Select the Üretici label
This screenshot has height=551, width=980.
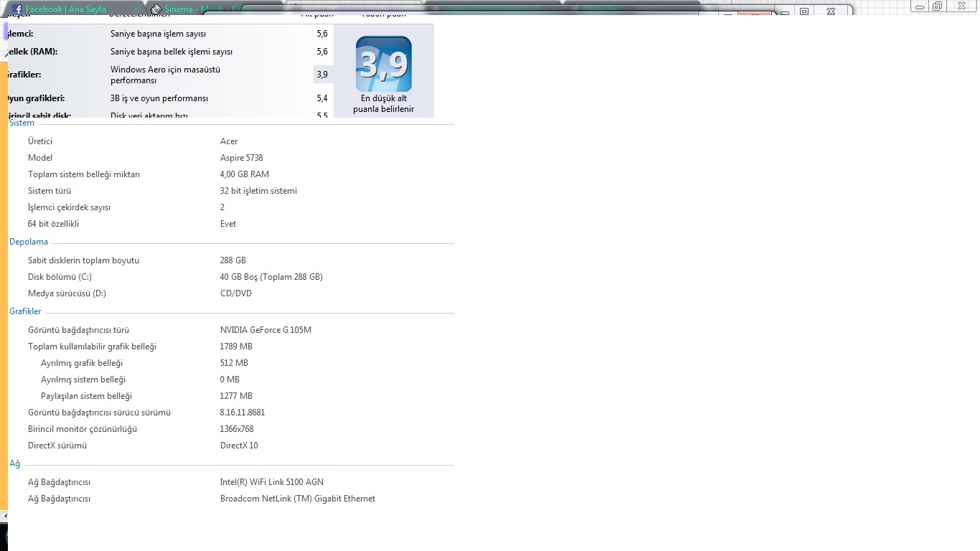click(x=40, y=141)
